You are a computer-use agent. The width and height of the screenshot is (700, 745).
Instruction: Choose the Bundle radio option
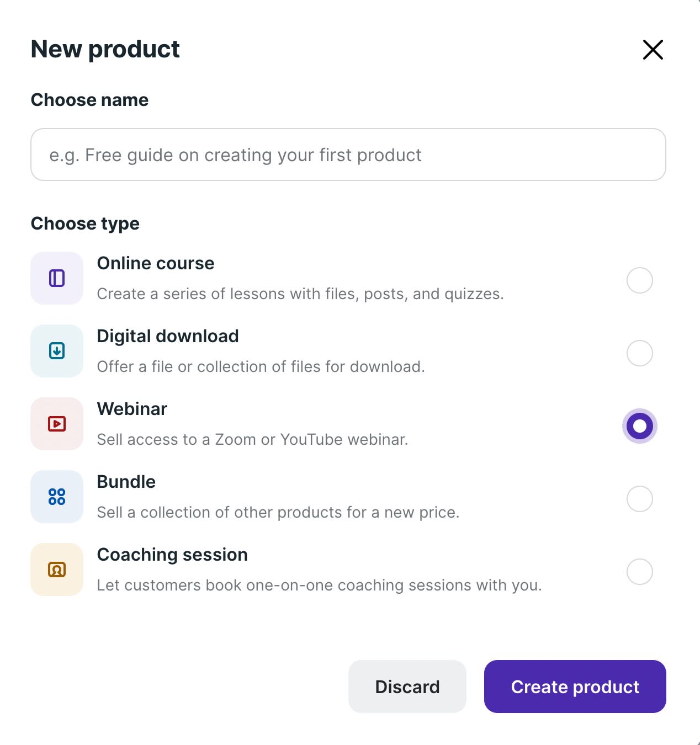(x=639, y=499)
